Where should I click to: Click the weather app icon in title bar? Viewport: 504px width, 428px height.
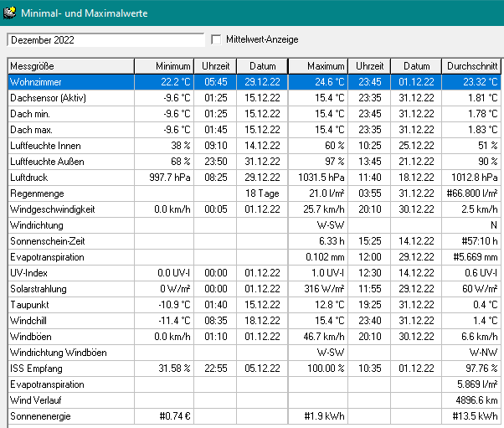point(9,12)
